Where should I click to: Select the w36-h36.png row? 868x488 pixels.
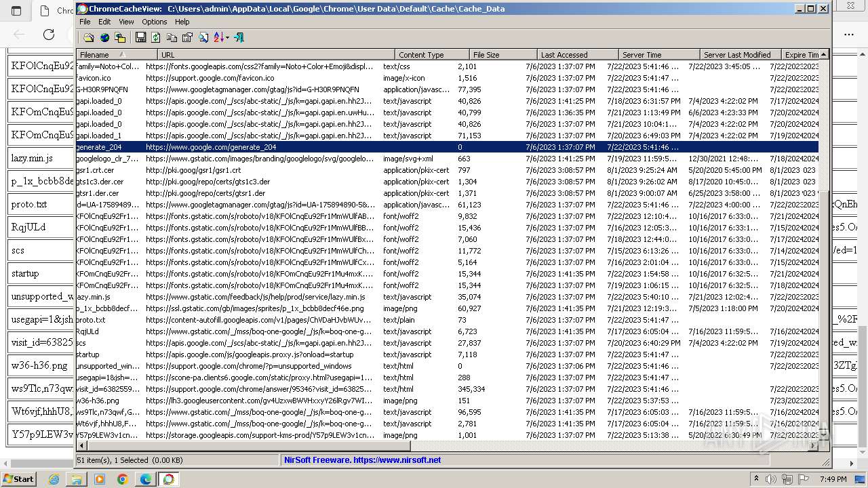[x=447, y=401]
